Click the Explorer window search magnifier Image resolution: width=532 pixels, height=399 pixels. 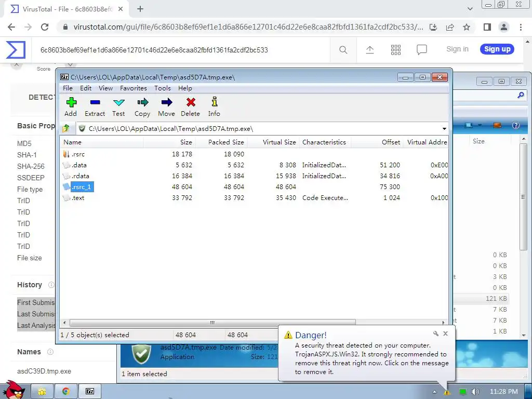[521, 96]
